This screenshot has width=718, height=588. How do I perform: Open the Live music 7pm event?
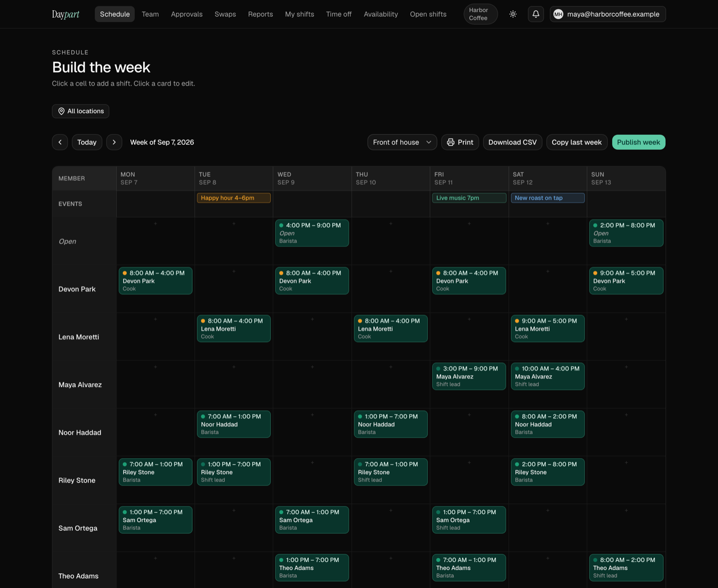[469, 198]
